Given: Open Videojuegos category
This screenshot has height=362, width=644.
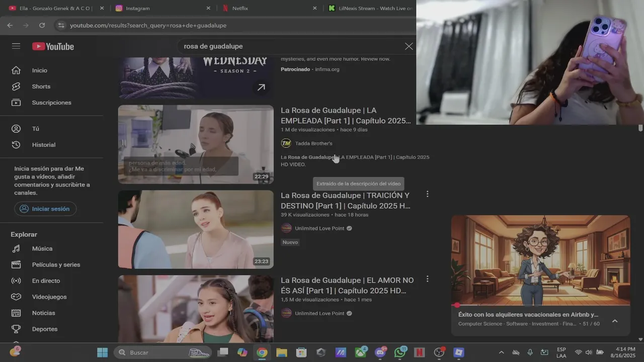Looking at the screenshot, I should coord(49,297).
